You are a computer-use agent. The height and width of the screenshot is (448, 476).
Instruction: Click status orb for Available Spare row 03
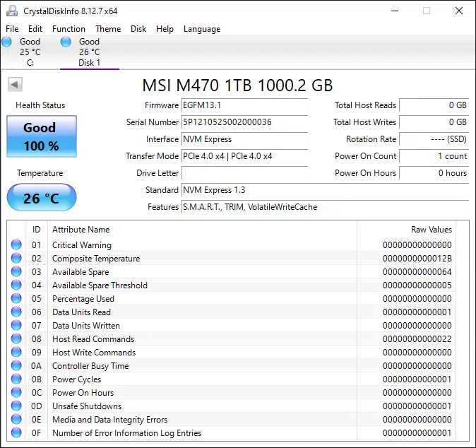pyautogui.click(x=16, y=271)
